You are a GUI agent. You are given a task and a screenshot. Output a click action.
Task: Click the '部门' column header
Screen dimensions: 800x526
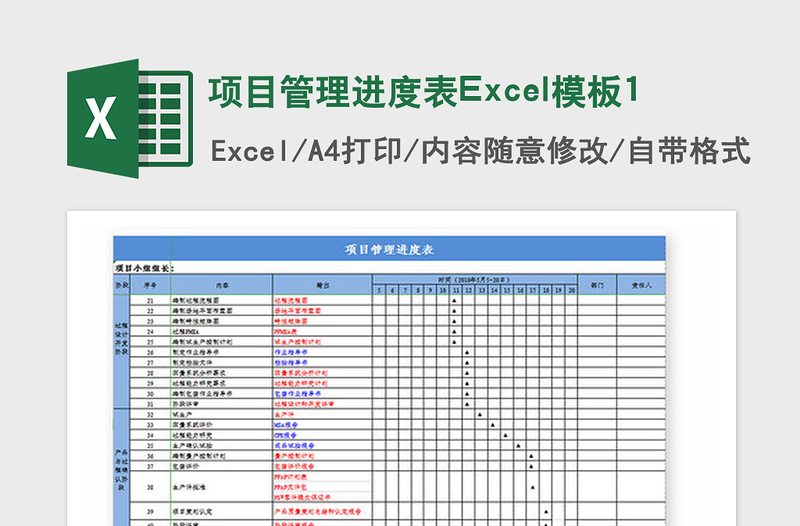point(597,285)
